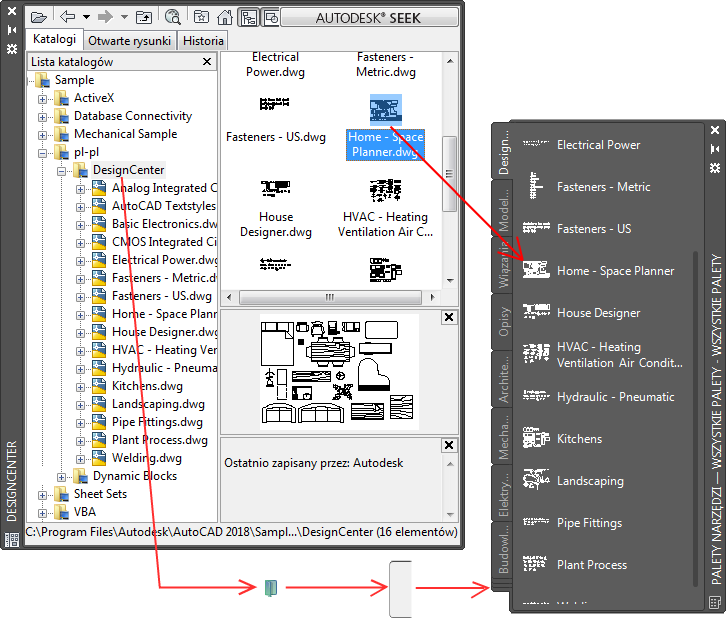727x628 pixels.
Task: Select the Electrical Power palette tool icon
Action: tap(536, 144)
